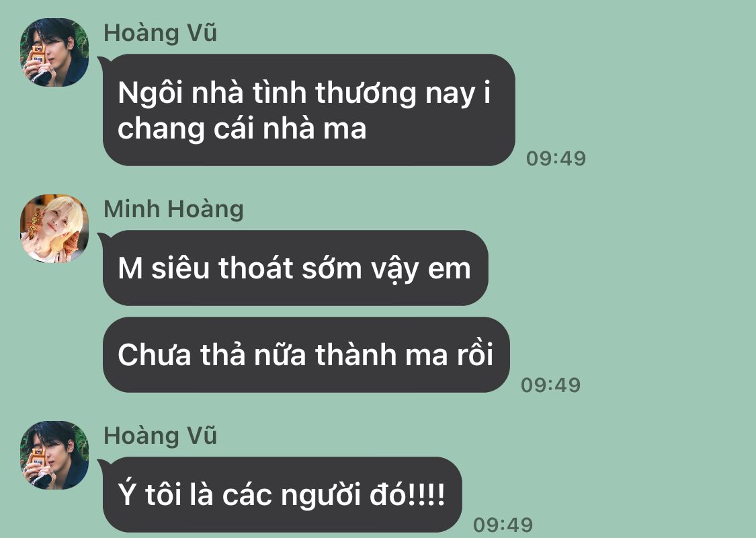756x538 pixels.
Task: Click the 09:49 timestamp beside the last message
Action: point(503,525)
